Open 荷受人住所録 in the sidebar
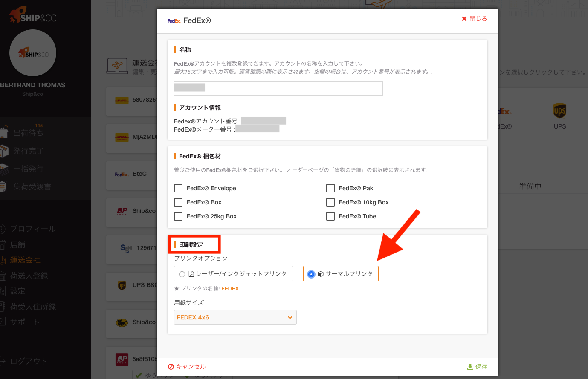This screenshot has width=588, height=379. click(33, 307)
